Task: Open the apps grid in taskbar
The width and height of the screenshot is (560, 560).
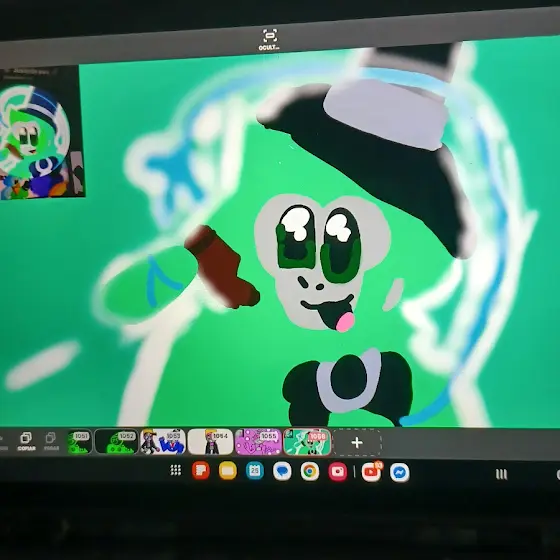Action: 176,470
